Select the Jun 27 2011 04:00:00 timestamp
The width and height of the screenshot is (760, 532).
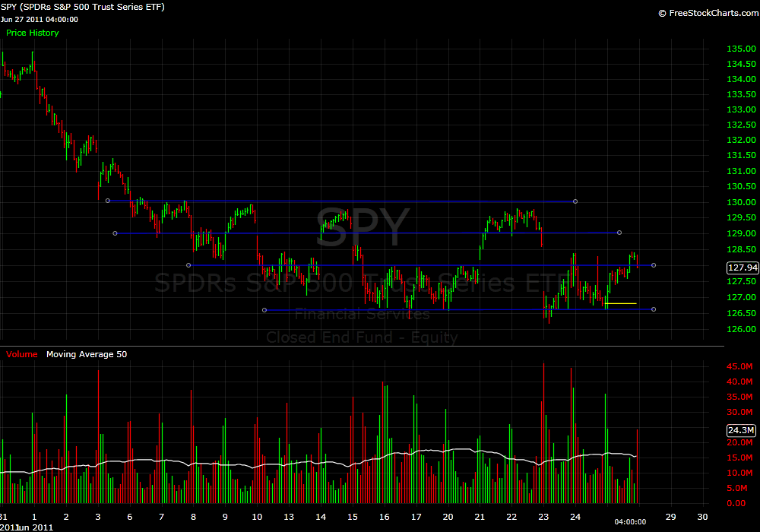(x=40, y=20)
